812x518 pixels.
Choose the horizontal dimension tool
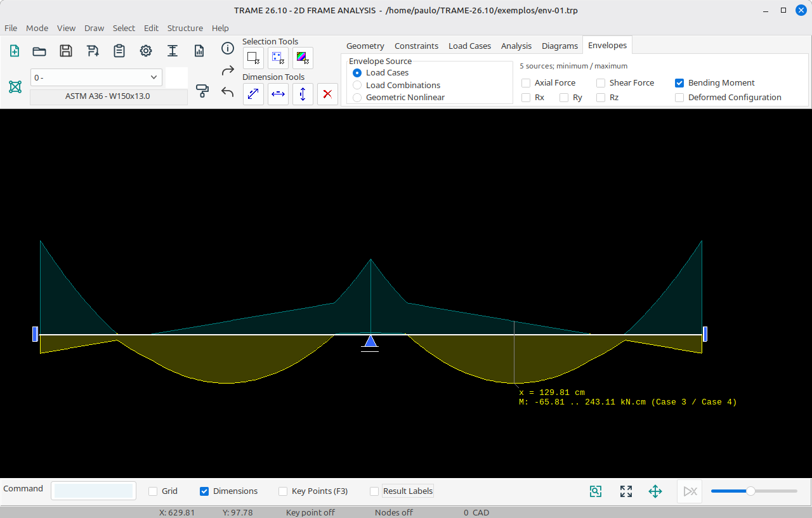click(278, 94)
